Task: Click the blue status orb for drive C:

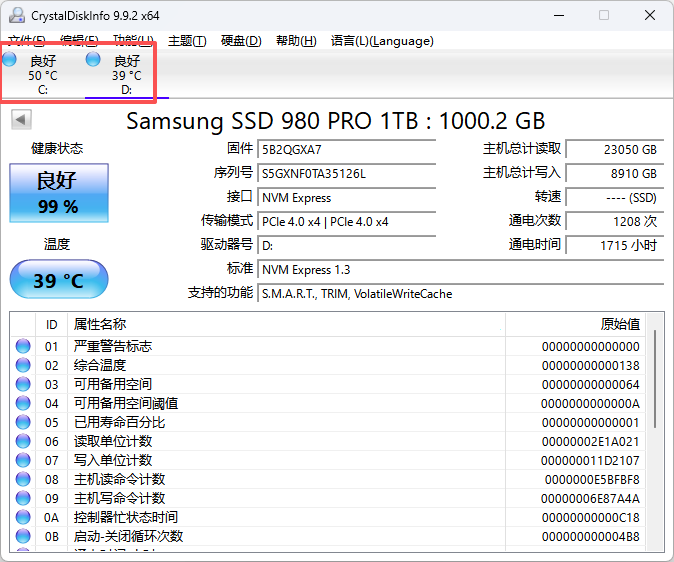Action: click(x=9, y=59)
